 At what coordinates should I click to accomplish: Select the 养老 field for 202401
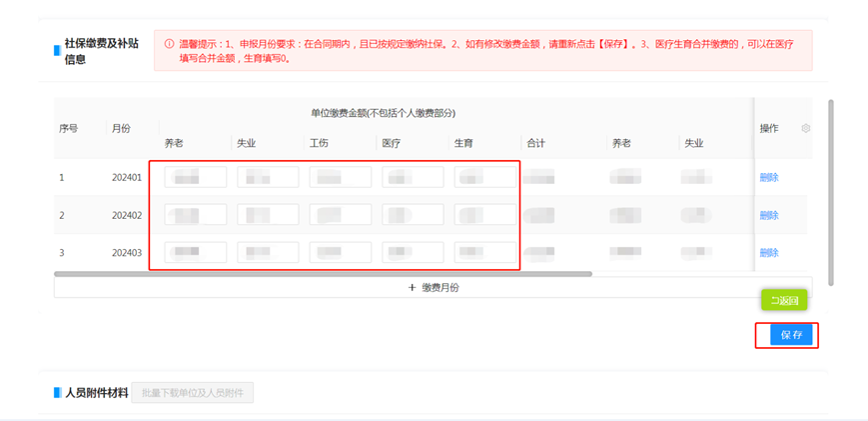(x=196, y=178)
